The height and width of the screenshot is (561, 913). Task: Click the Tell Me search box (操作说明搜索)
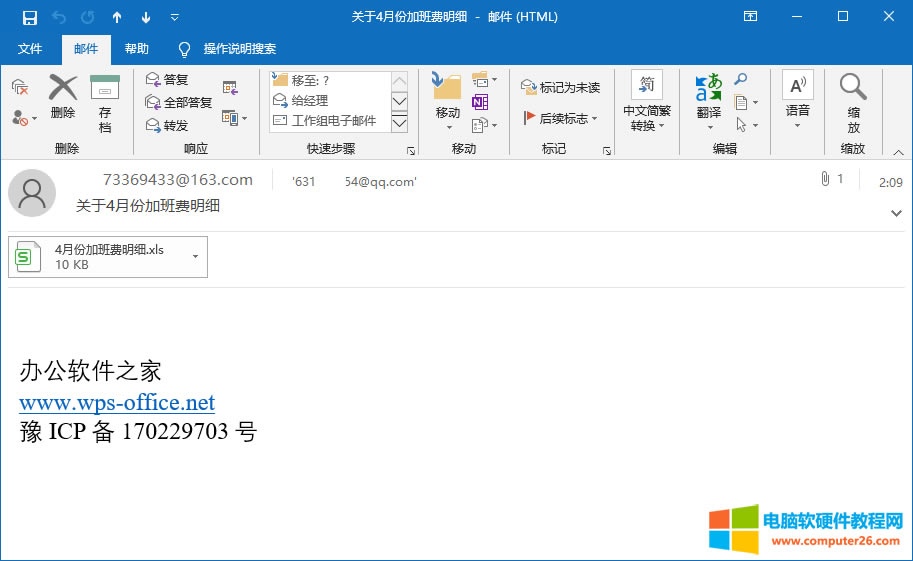(239, 49)
